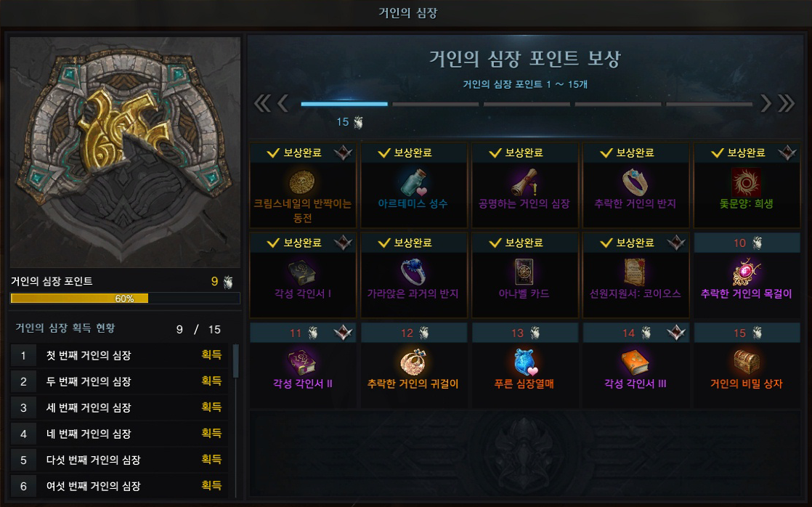Click the 추락한 거인의 목걸이 necklace icon
812x507 pixels.
[x=746, y=272]
